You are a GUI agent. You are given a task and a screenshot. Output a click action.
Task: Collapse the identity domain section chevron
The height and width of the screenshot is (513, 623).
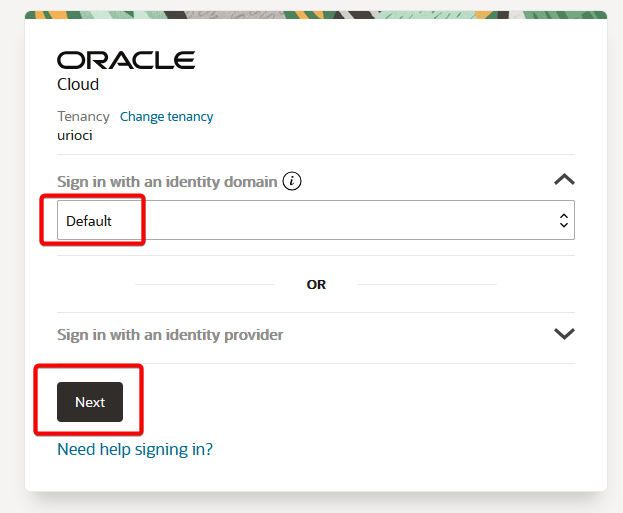tap(564, 180)
